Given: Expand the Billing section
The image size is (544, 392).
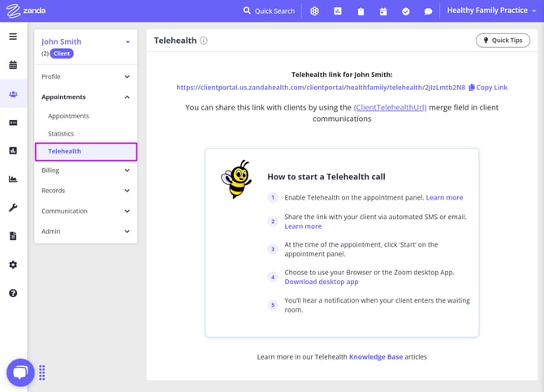Looking at the screenshot, I should coord(86,170).
